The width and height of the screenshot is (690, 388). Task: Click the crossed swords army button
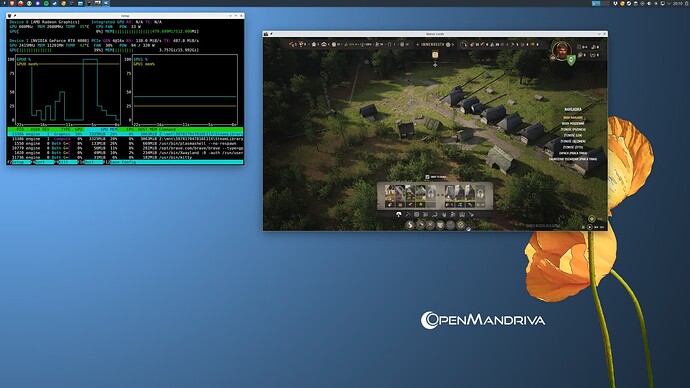click(x=430, y=225)
